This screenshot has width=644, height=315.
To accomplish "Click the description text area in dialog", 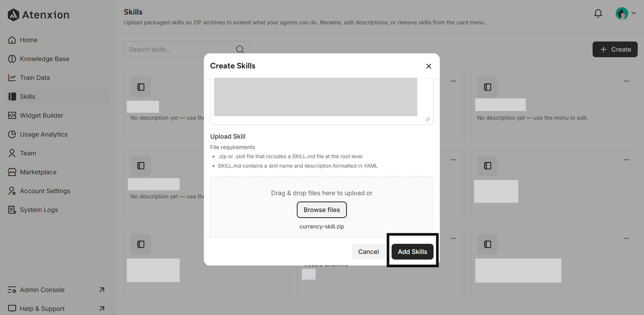I will pos(322,101).
